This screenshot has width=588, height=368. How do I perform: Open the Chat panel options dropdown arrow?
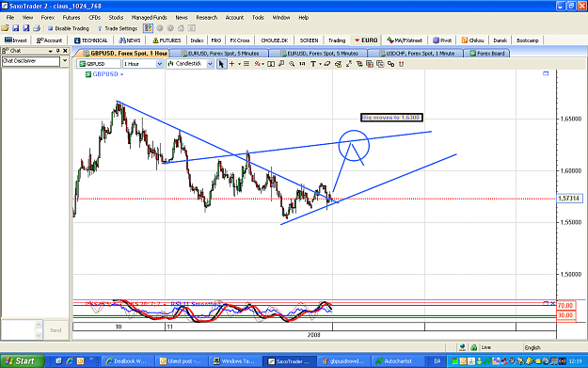(50, 51)
